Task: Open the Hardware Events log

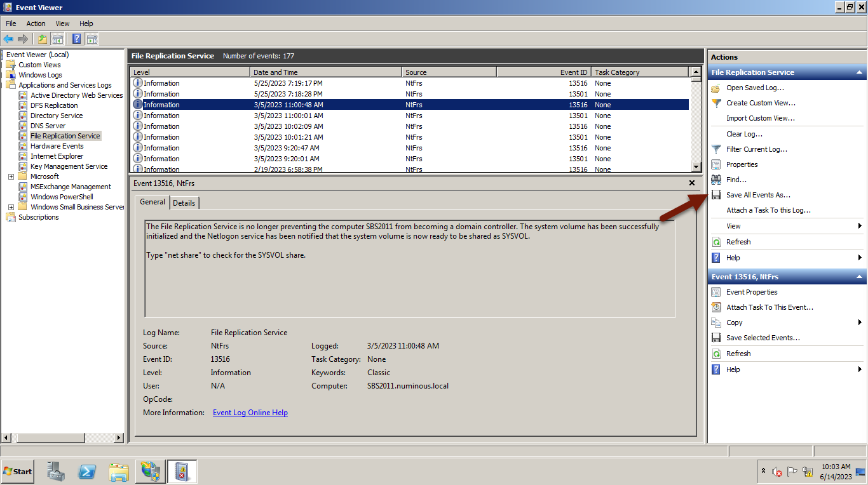Action: point(57,146)
